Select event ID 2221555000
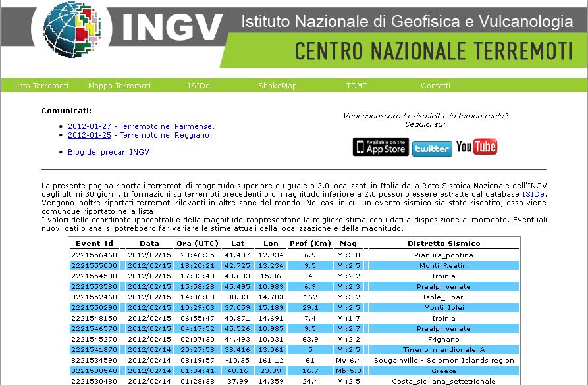Image resolution: width=588 pixels, height=385 pixels. pyautogui.click(x=94, y=265)
